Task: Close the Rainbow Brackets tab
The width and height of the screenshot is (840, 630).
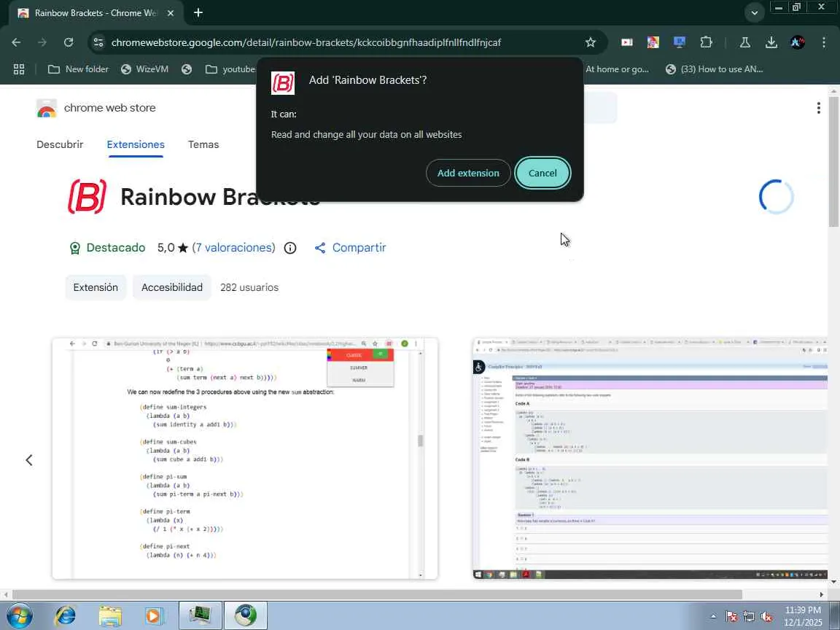Action: pos(171,13)
